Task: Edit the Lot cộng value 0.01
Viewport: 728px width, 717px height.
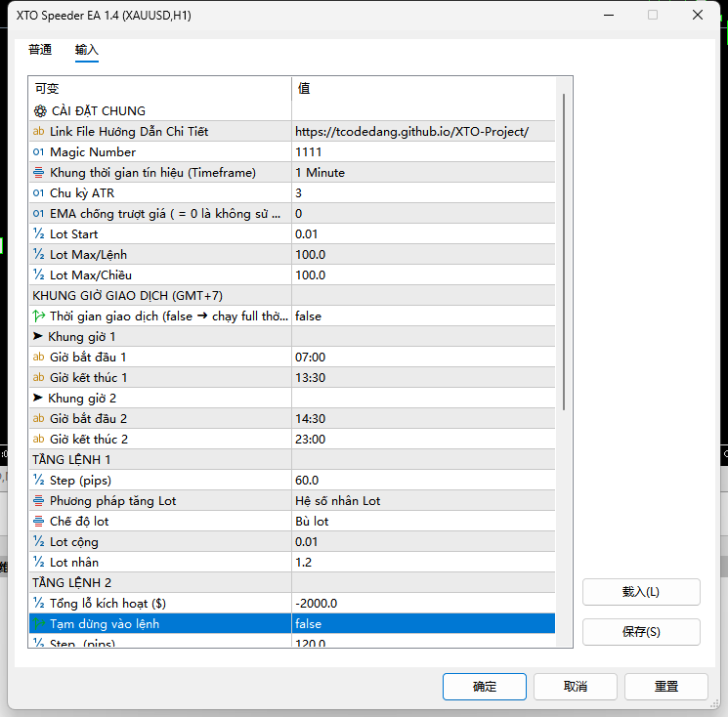Action: [x=423, y=541]
